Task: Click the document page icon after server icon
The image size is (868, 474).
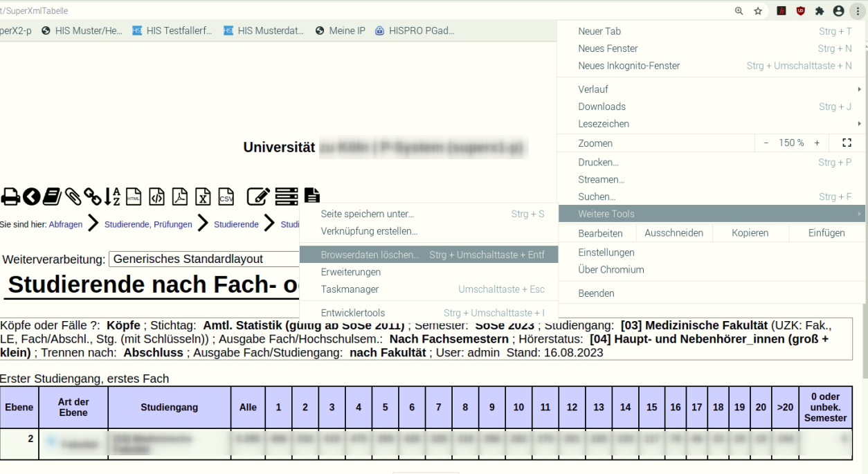Action: coord(311,197)
